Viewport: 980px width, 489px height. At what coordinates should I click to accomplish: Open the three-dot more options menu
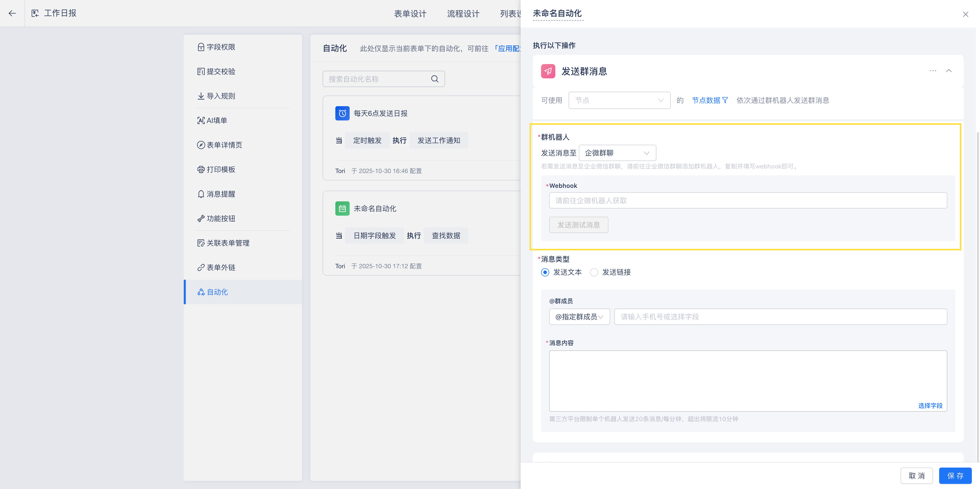coord(933,71)
